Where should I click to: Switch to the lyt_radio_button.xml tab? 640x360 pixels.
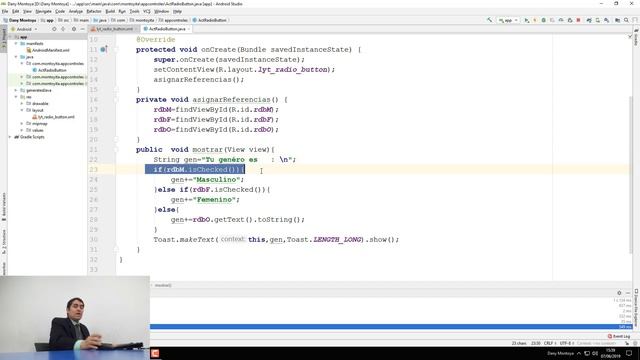click(x=114, y=29)
